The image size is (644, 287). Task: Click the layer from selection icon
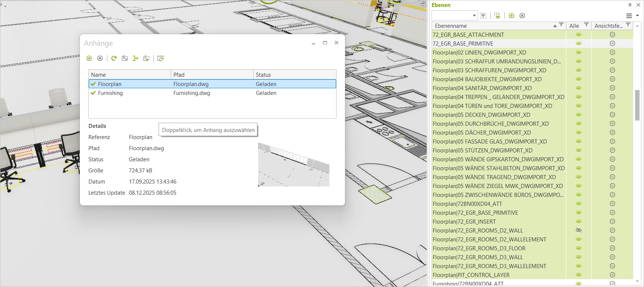click(497, 16)
